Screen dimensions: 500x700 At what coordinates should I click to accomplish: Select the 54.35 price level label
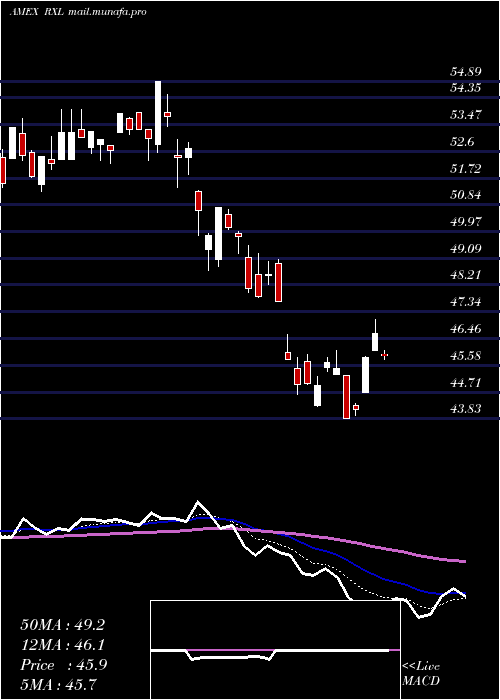[465, 88]
